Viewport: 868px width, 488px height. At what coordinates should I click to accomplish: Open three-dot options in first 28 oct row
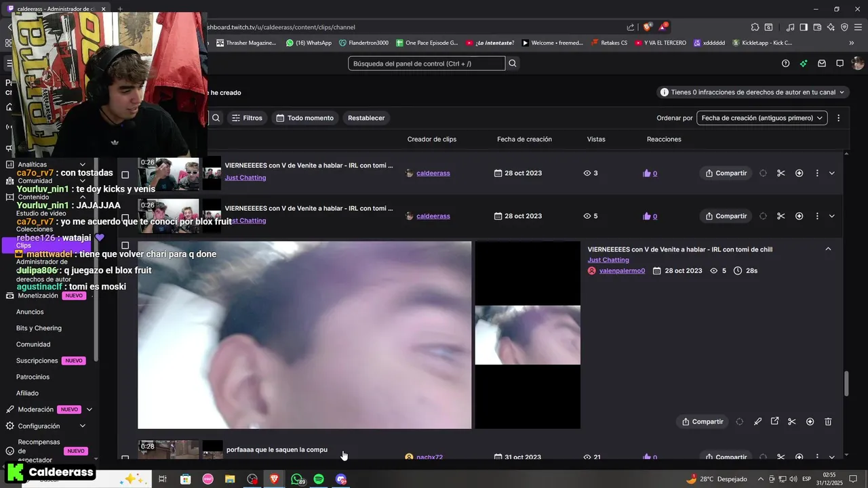click(x=817, y=173)
